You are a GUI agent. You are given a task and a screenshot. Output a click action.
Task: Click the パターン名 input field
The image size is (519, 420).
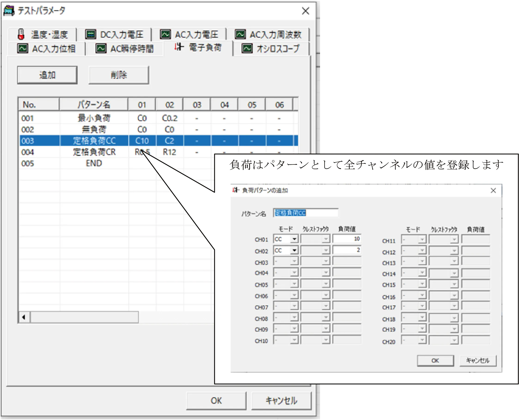click(x=305, y=213)
